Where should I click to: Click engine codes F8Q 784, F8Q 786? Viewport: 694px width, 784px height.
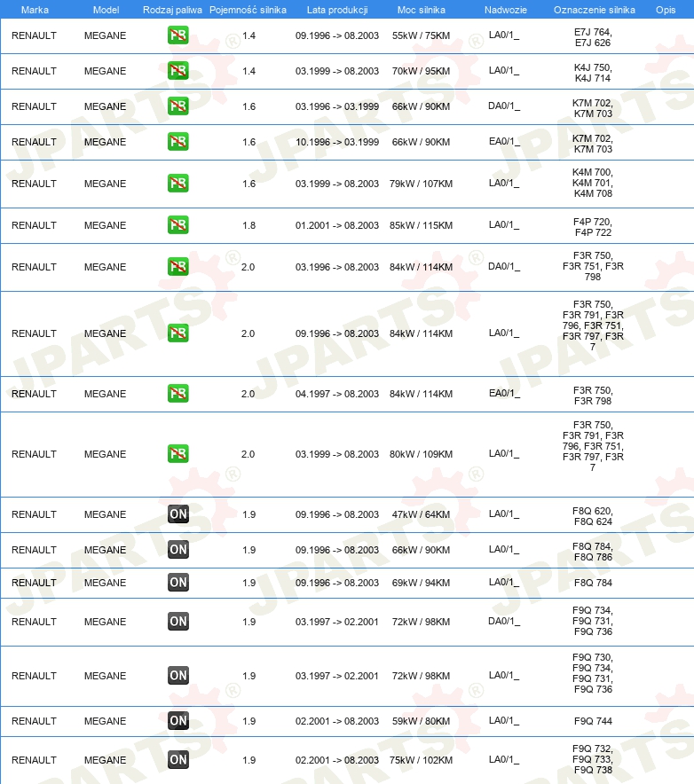pos(593,552)
